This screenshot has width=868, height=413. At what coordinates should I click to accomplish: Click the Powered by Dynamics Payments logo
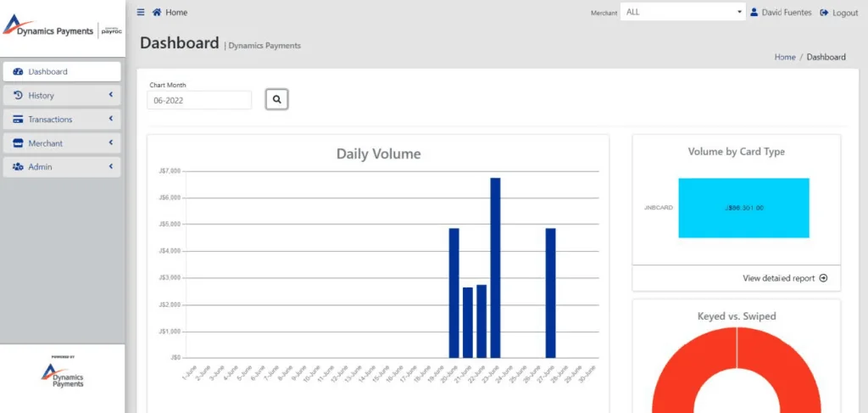coord(63,374)
